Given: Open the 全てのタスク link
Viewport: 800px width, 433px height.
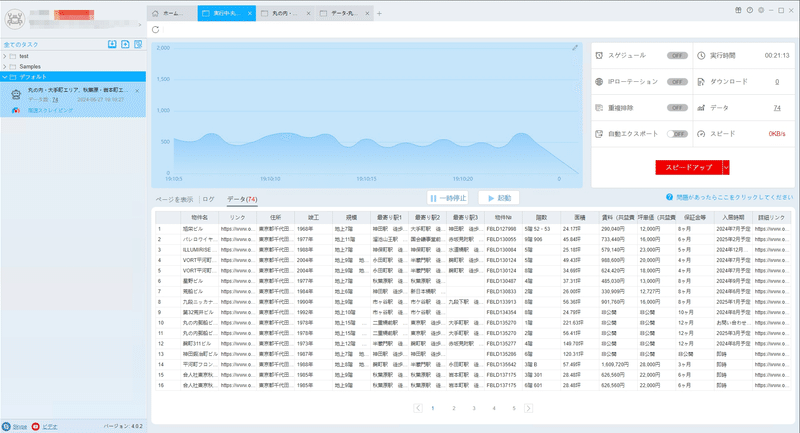Looking at the screenshot, I should [21, 44].
